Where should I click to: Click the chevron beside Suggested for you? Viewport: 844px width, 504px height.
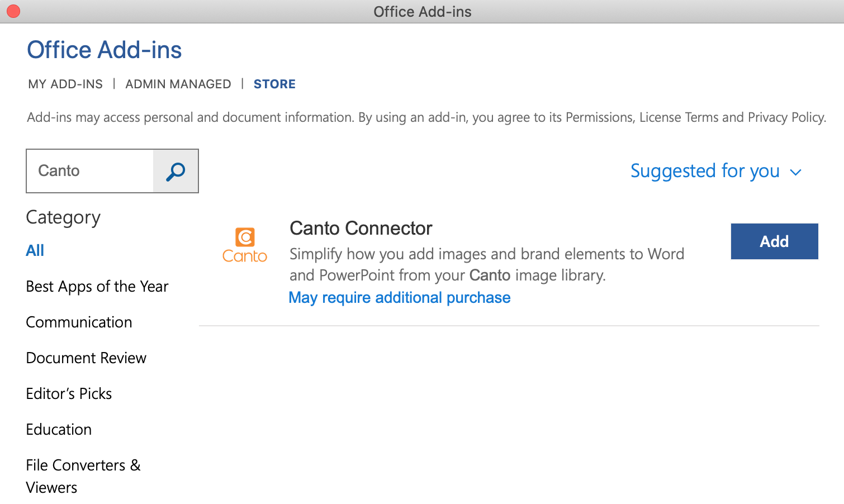(x=795, y=172)
